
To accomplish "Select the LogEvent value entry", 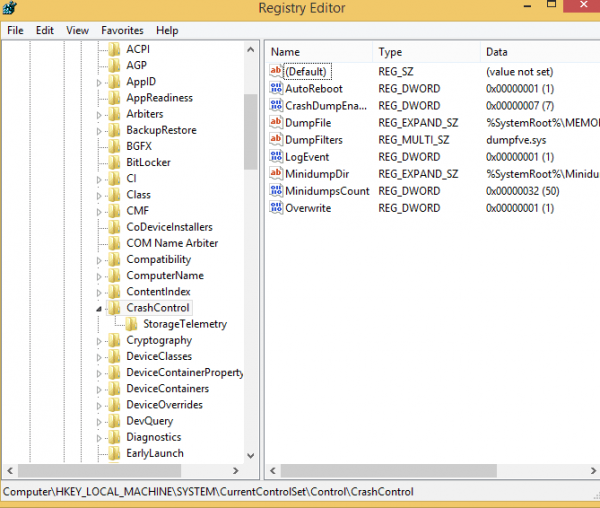I will (x=307, y=157).
